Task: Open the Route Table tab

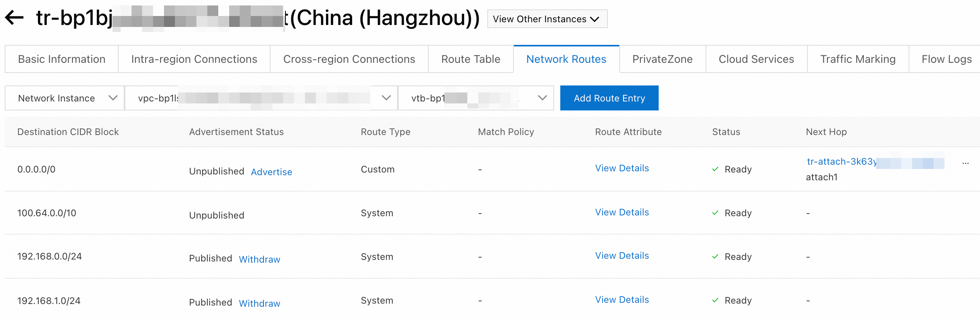Action: coord(470,59)
